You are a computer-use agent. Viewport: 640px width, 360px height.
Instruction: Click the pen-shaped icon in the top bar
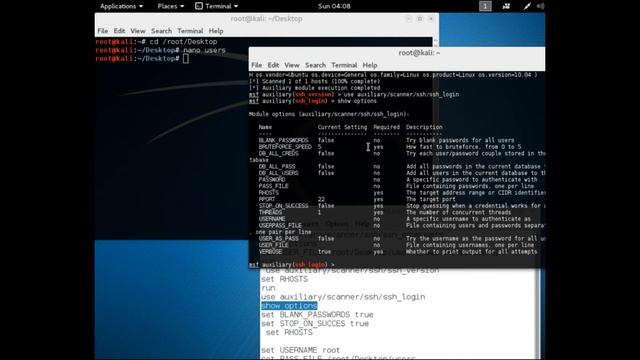point(527,6)
